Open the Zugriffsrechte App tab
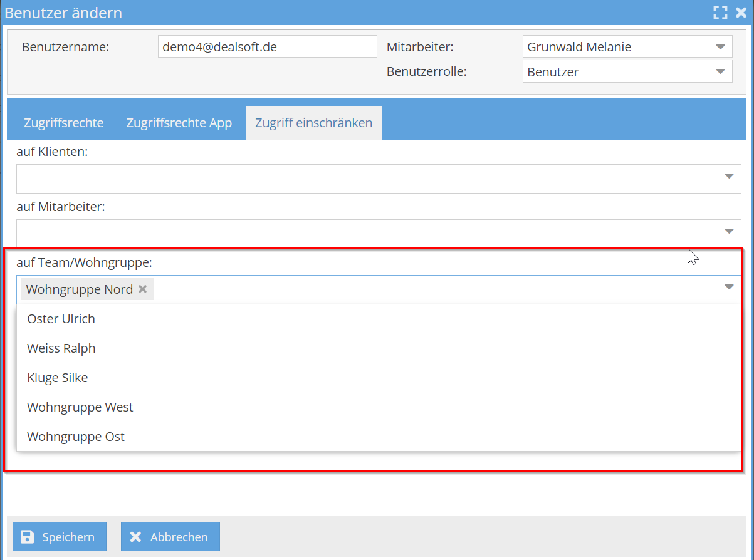 point(179,123)
